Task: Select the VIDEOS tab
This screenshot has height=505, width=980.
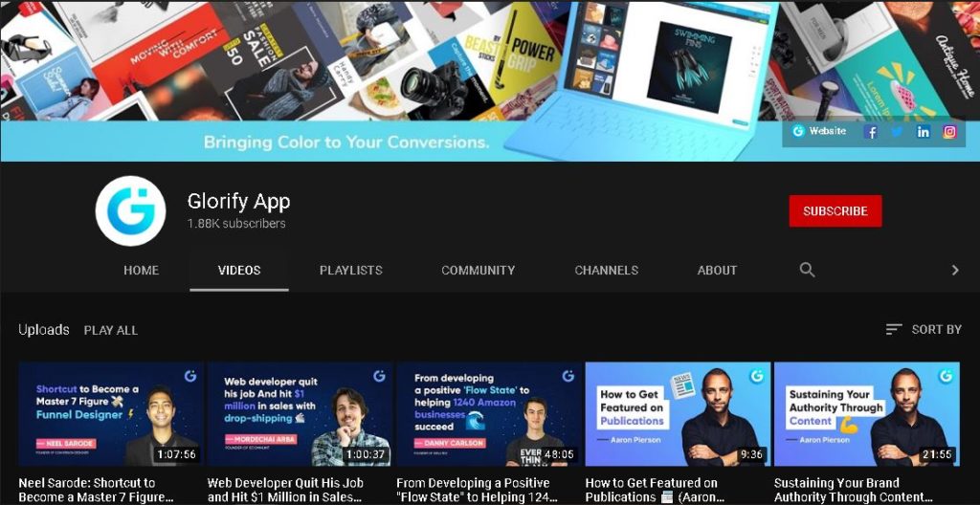Action: pyautogui.click(x=239, y=271)
